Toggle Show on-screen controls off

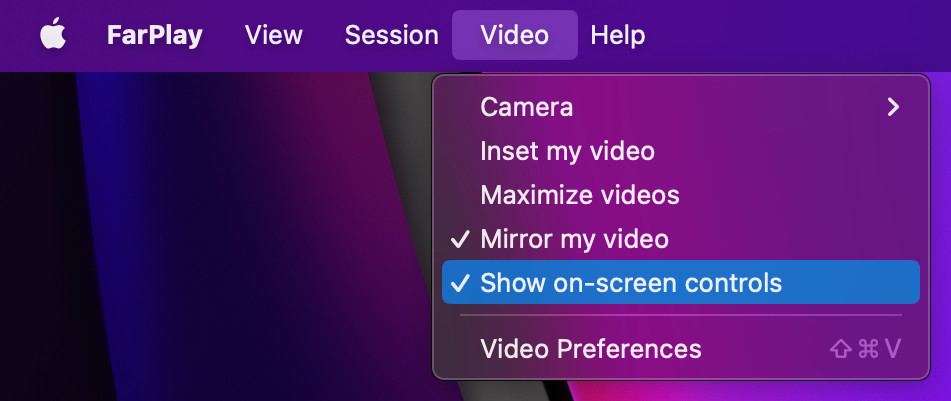630,283
